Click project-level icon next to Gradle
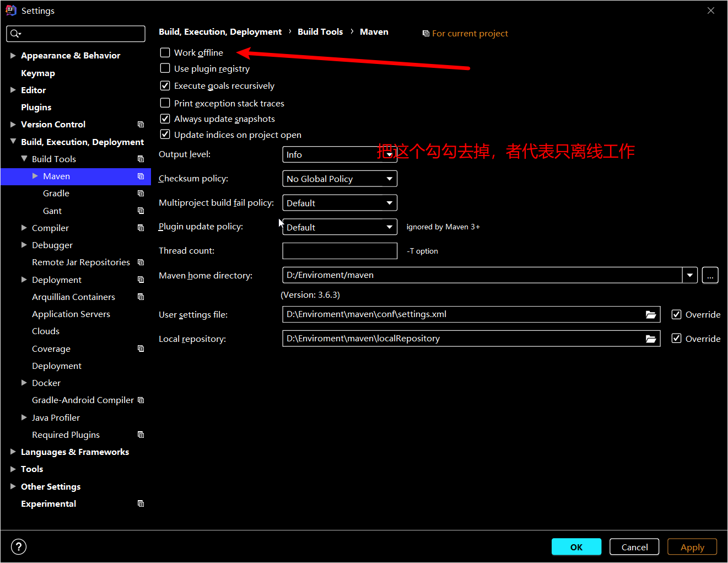 pyautogui.click(x=141, y=194)
